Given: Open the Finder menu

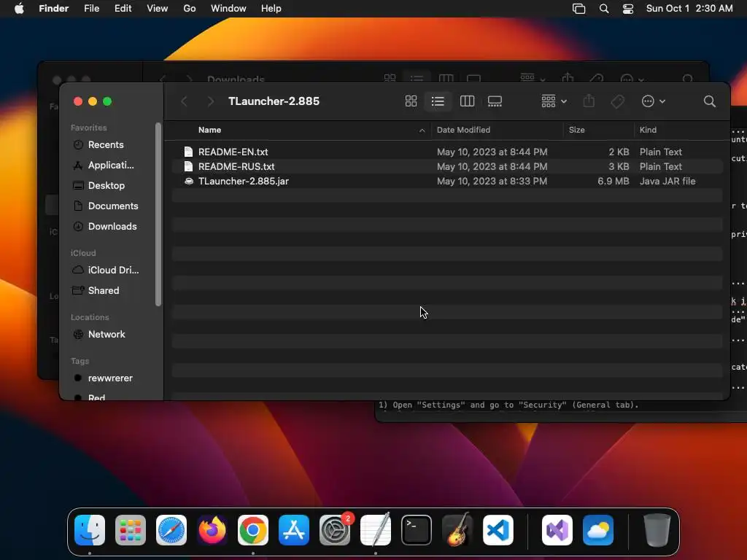Looking at the screenshot, I should 54,9.
